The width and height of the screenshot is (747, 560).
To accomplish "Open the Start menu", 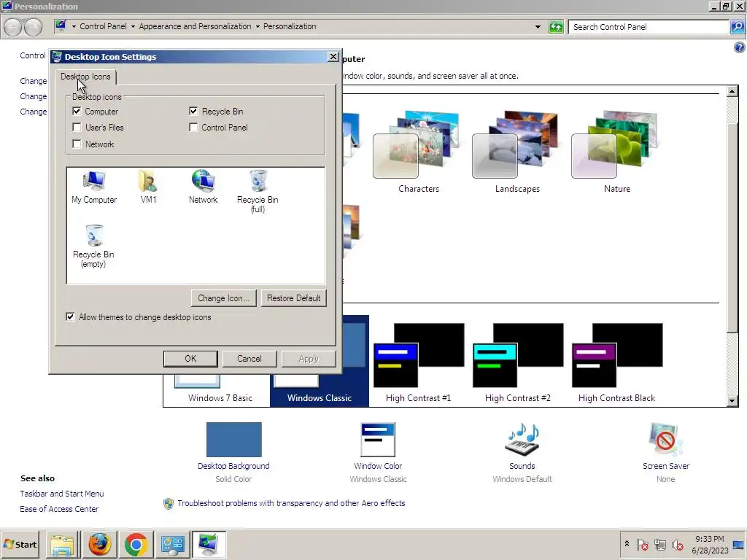I will pyautogui.click(x=20, y=544).
